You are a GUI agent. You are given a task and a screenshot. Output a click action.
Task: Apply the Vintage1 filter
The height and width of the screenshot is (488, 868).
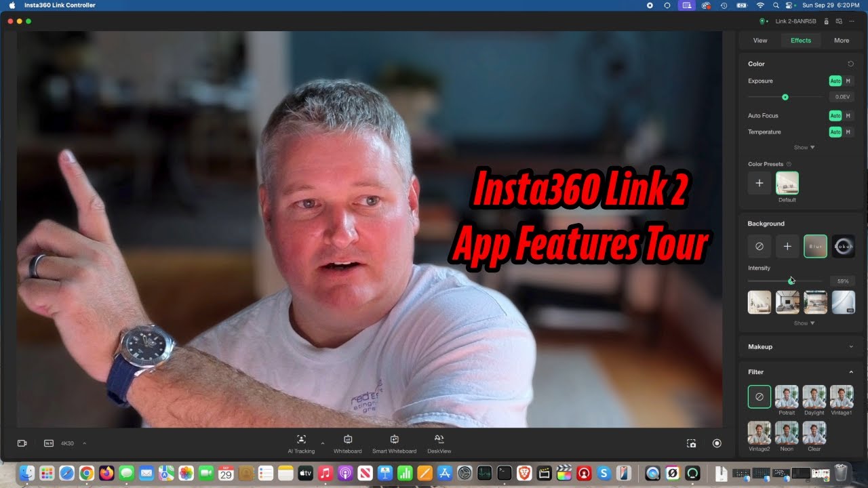[842, 396]
